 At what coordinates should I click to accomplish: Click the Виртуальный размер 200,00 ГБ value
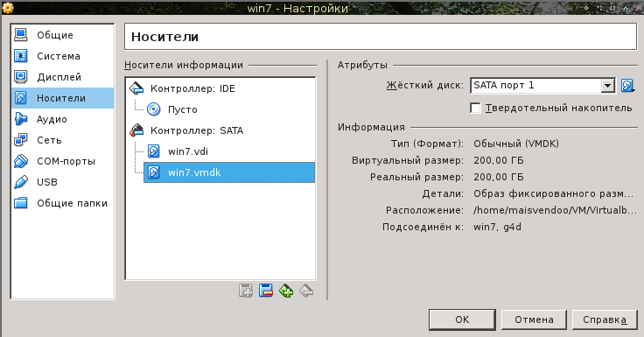click(x=499, y=160)
